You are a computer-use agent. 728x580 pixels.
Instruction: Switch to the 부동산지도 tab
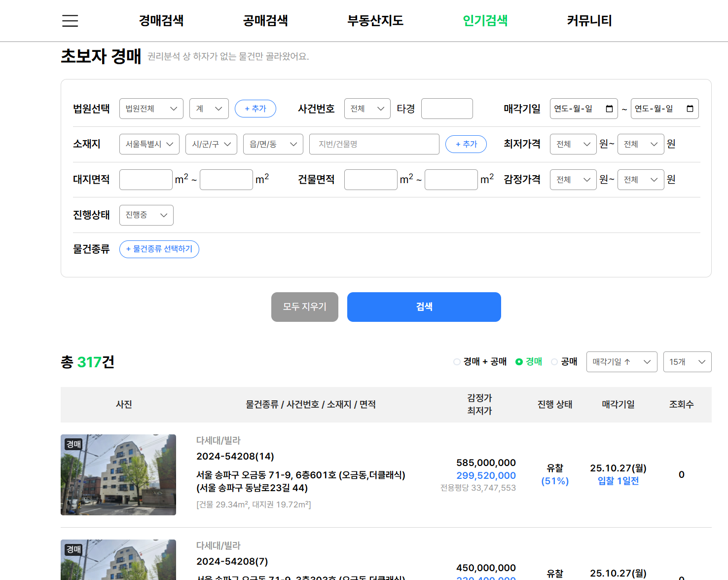point(375,21)
